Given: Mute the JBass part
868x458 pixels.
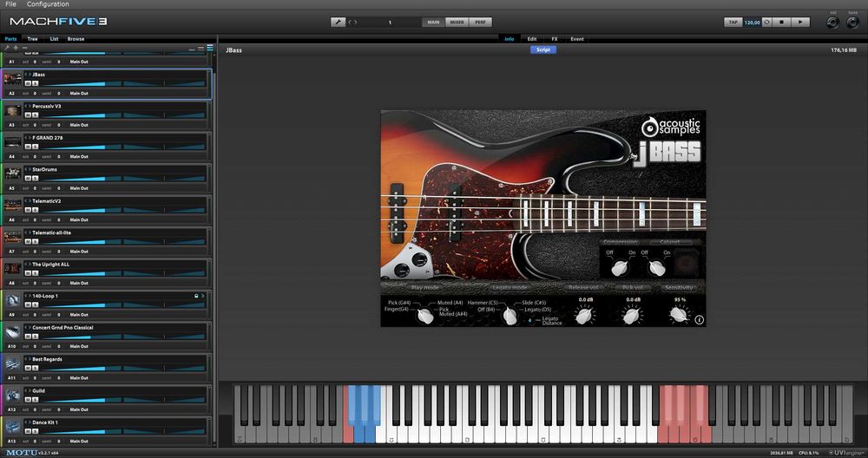Looking at the screenshot, I should point(28,83).
